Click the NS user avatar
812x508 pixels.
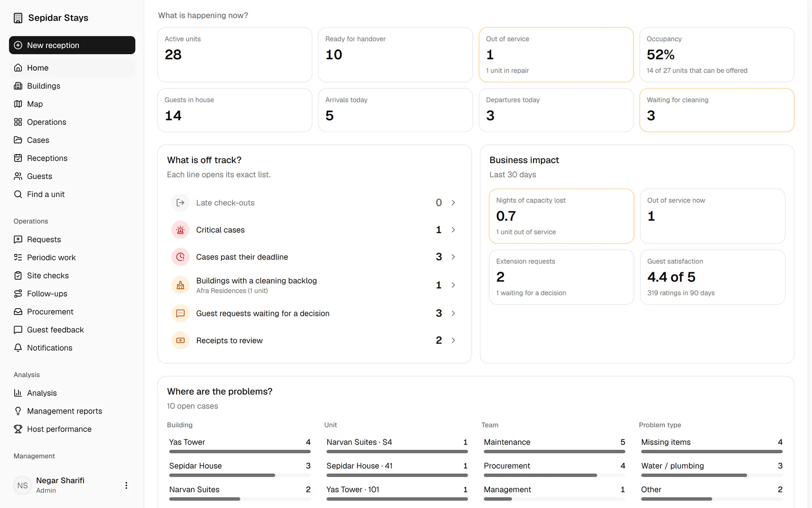point(23,485)
